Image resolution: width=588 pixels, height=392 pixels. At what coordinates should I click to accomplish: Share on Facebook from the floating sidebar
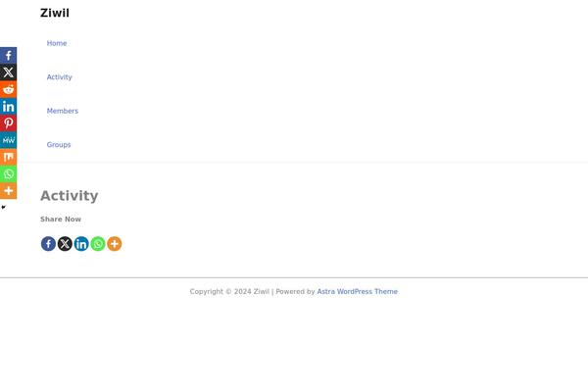pyautogui.click(x=8, y=56)
